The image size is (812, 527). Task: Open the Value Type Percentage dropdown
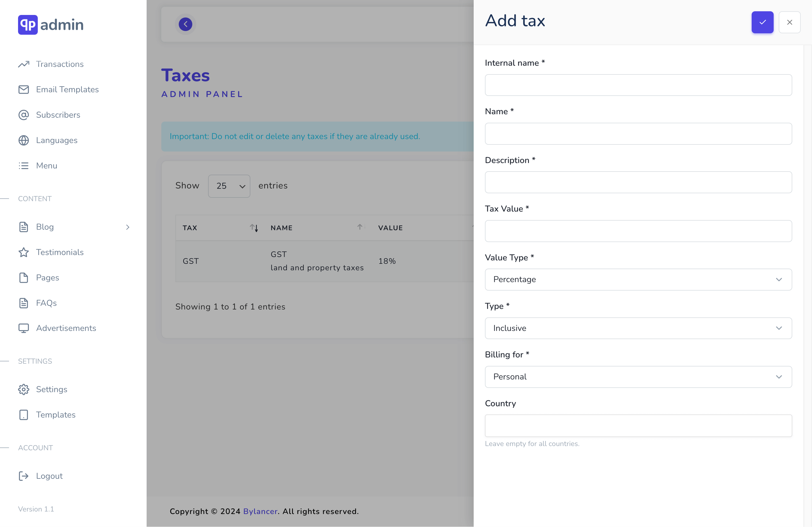click(638, 279)
